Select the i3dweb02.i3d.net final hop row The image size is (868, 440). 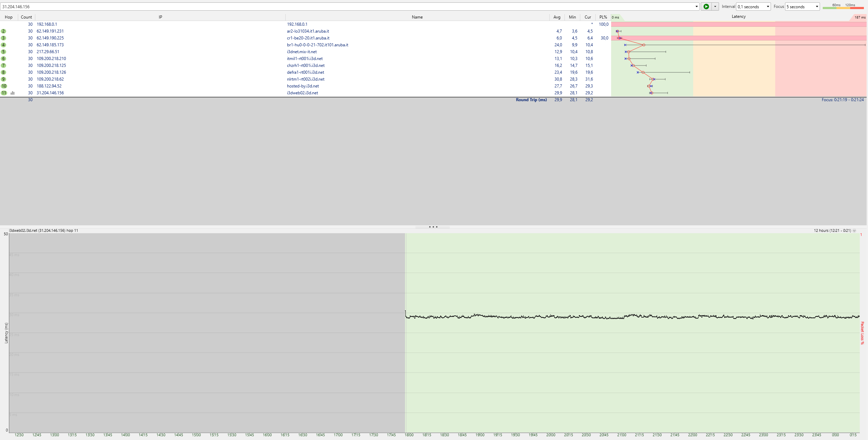(302, 93)
